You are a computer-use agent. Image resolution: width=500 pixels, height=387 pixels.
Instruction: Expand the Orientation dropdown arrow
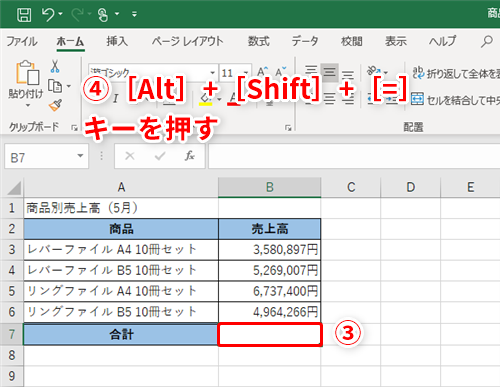coord(386,72)
